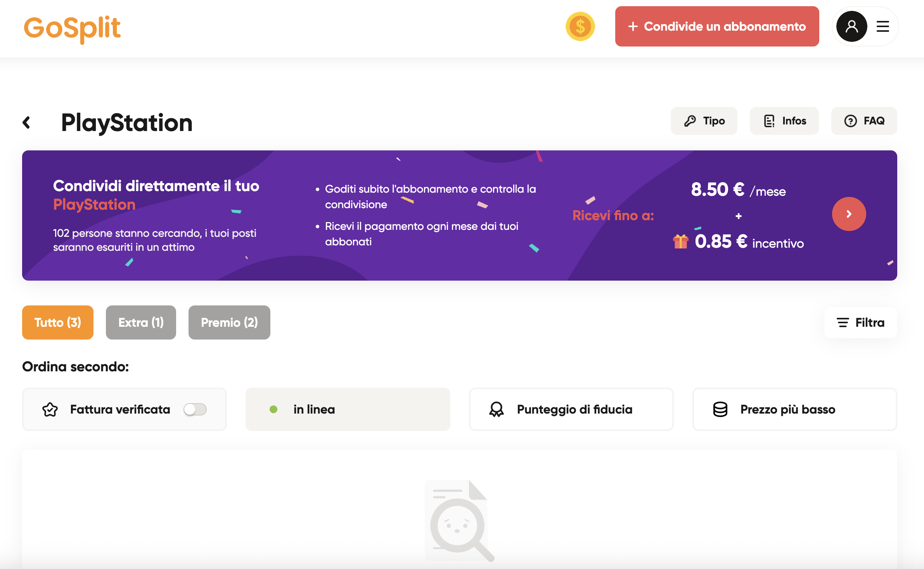The width and height of the screenshot is (924, 569).
Task: Open the user profile avatar icon
Action: (851, 26)
